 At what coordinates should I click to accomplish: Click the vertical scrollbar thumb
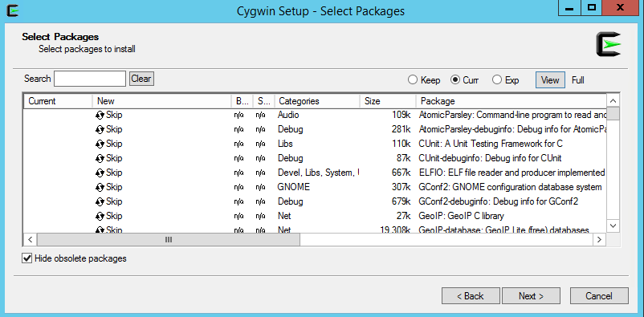tap(613, 113)
